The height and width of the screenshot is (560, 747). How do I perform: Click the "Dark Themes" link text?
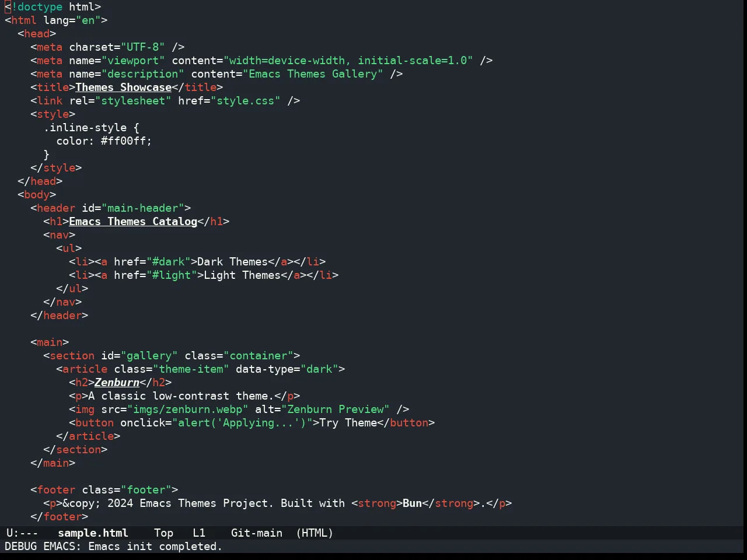pos(233,261)
